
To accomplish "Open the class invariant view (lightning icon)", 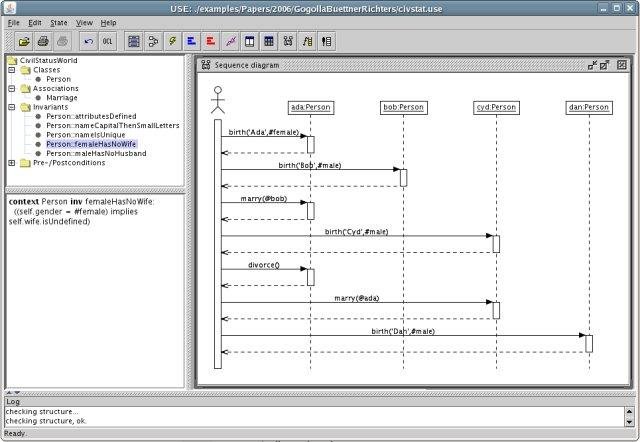I will point(172,41).
